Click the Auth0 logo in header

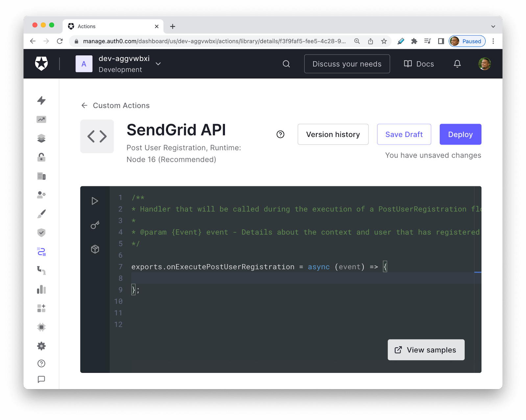[41, 64]
